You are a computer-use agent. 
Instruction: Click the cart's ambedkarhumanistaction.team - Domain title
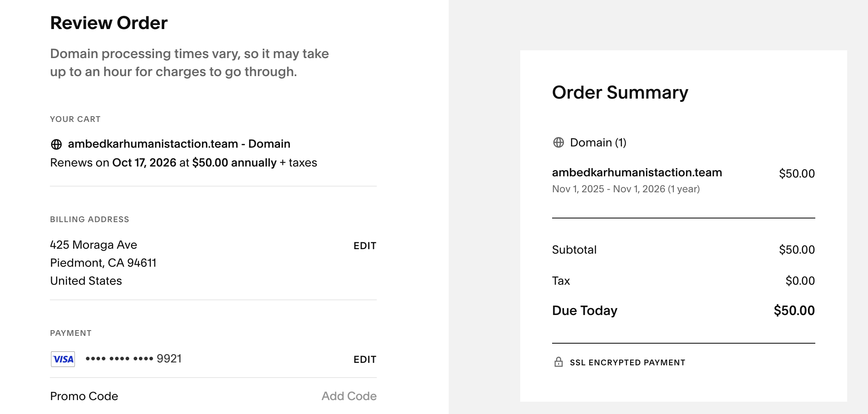179,144
